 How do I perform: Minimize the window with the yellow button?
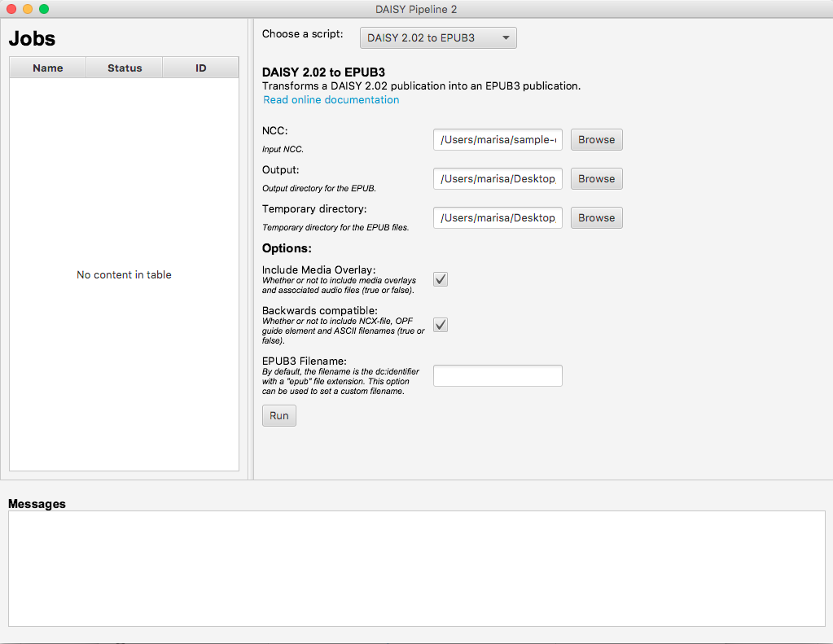tap(28, 9)
